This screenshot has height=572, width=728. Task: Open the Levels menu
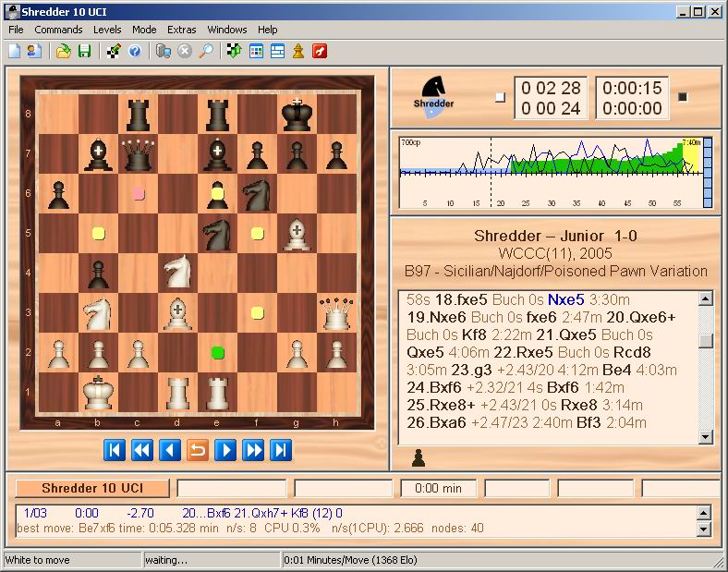107,30
